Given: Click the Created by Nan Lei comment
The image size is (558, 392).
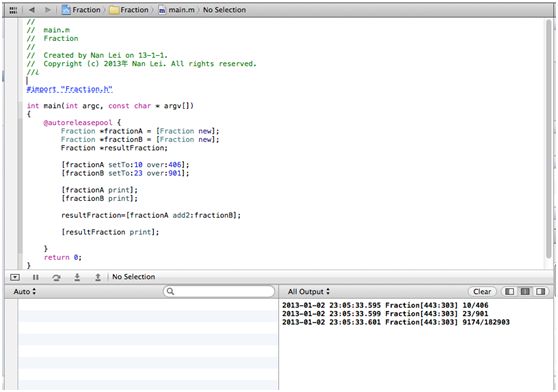Looking at the screenshot, I should (97, 55).
